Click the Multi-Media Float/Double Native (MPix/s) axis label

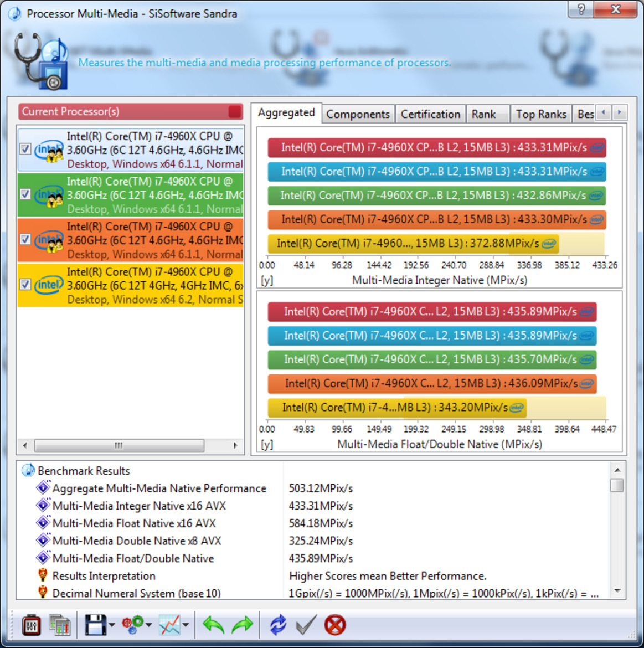[x=440, y=444]
